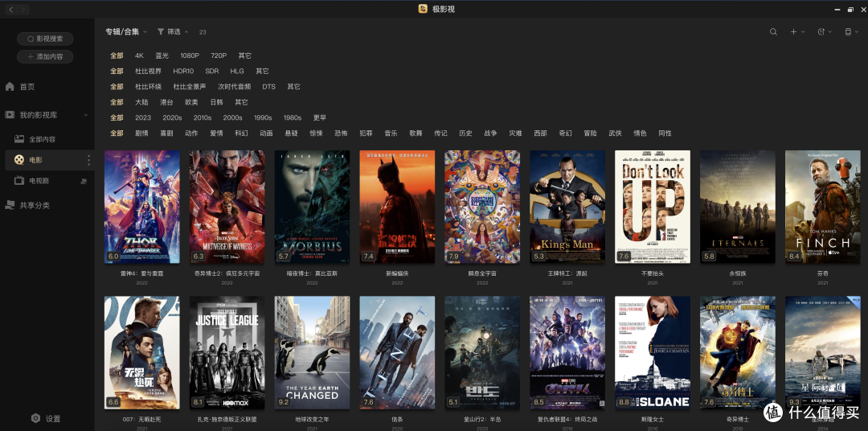Filter by HDR10

[183, 71]
